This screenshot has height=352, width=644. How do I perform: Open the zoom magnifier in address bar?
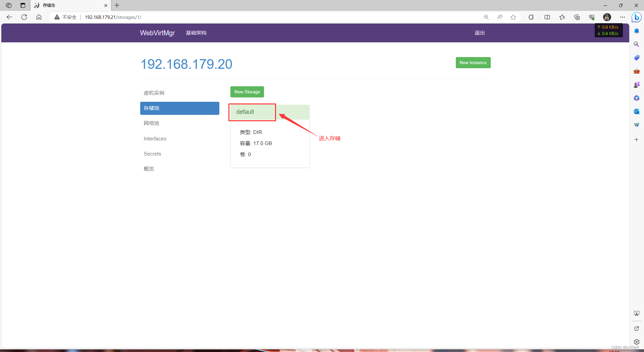486,17
